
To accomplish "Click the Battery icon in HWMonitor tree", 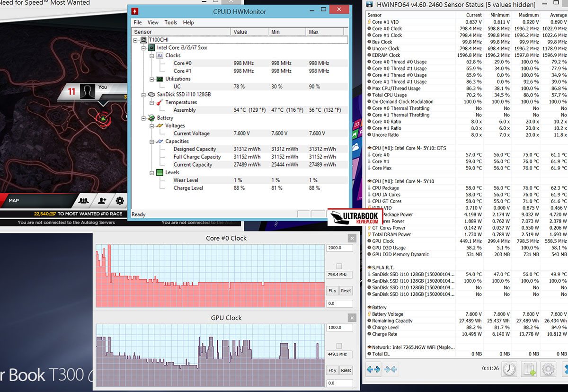I will click(x=152, y=118).
